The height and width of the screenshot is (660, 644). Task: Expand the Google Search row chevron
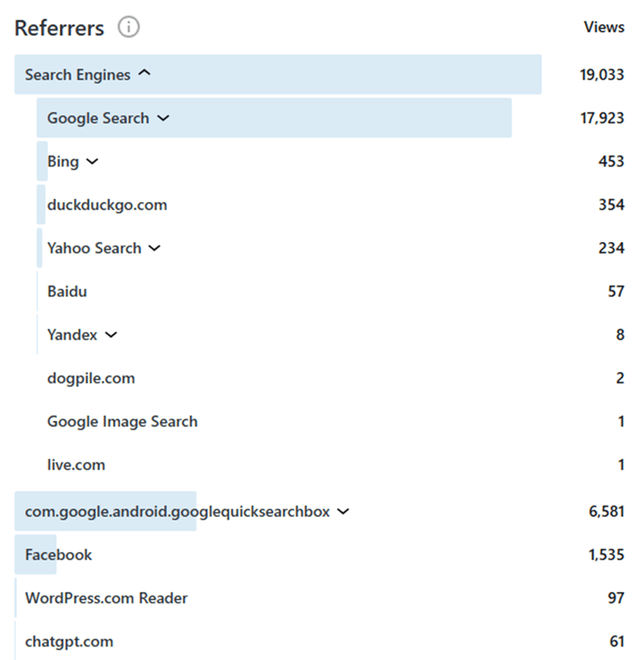coord(163,118)
